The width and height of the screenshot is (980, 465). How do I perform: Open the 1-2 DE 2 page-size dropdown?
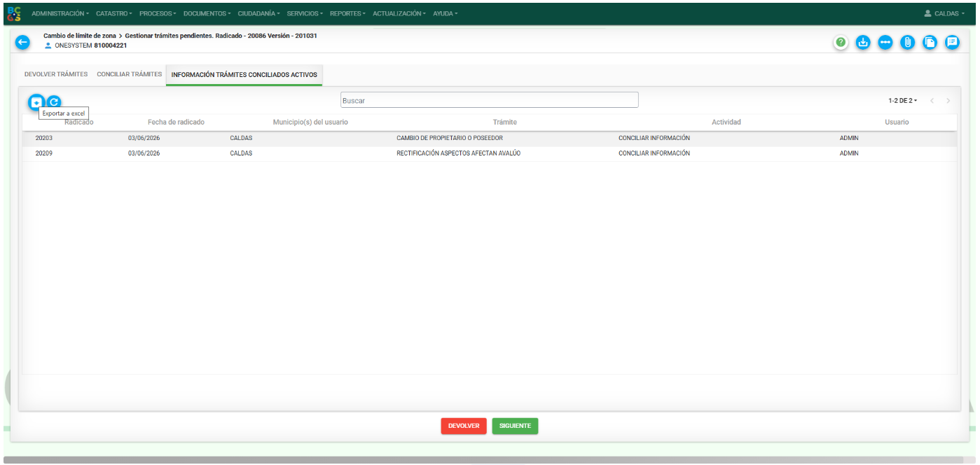tap(902, 101)
